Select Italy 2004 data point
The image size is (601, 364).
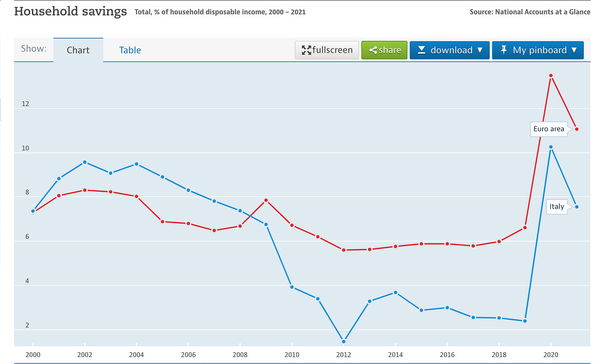coord(136,164)
